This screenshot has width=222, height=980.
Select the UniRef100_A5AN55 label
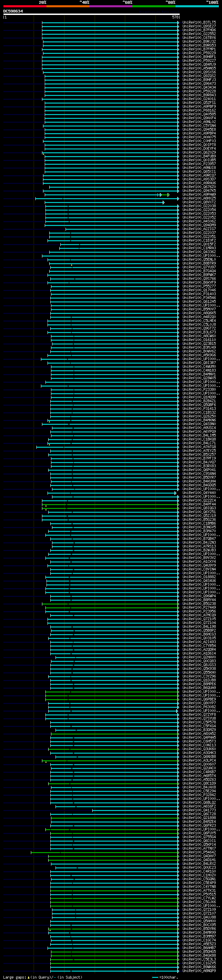199,68
